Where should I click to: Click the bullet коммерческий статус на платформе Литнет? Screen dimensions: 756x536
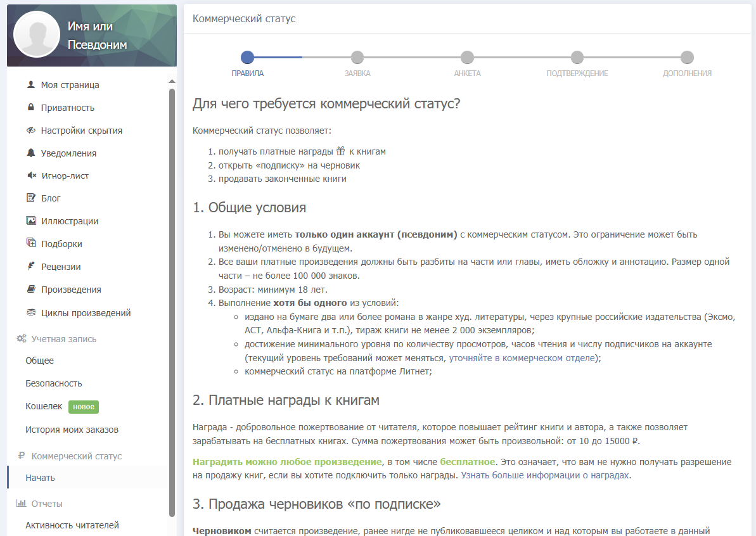tap(338, 371)
